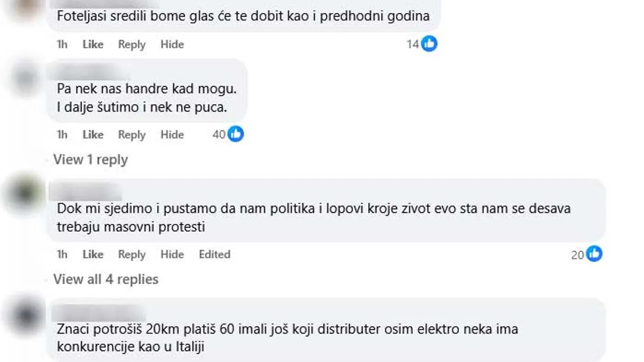The width and height of the screenshot is (644, 362).
Task: Hide the 'Foteljasi sredili' comment
Action: [x=172, y=44]
